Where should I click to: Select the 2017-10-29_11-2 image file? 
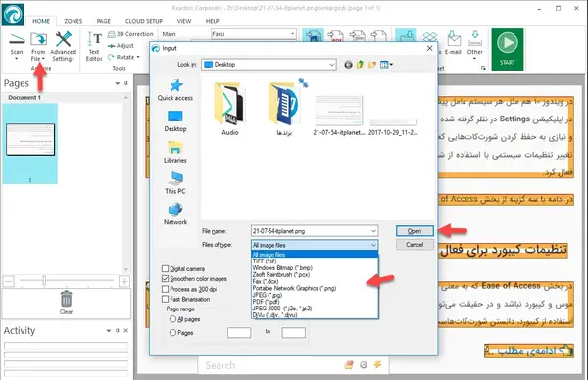click(393, 127)
